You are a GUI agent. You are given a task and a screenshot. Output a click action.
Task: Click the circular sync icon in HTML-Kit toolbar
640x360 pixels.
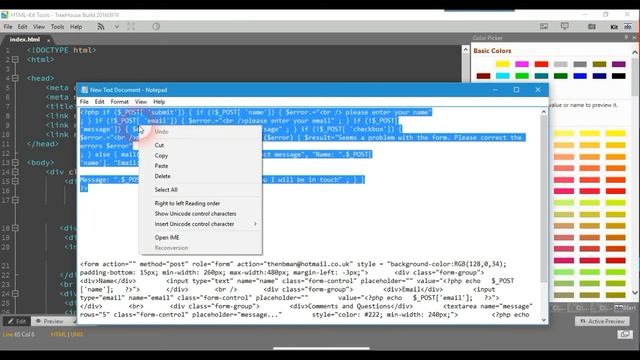pos(156,27)
